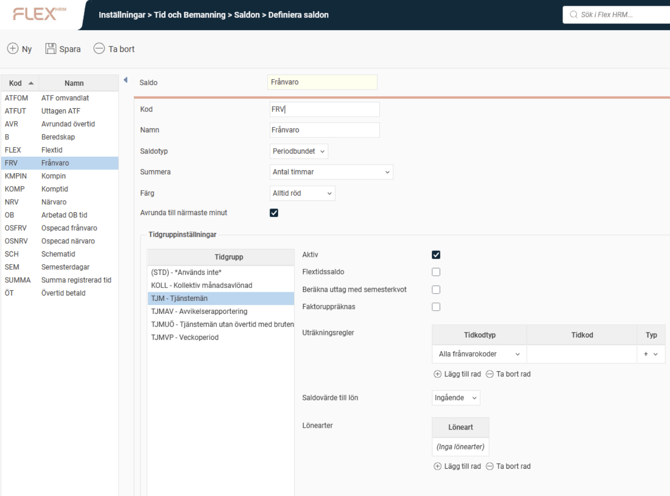Click the Spara save disk icon
This screenshot has width=670, height=496.
(x=50, y=48)
